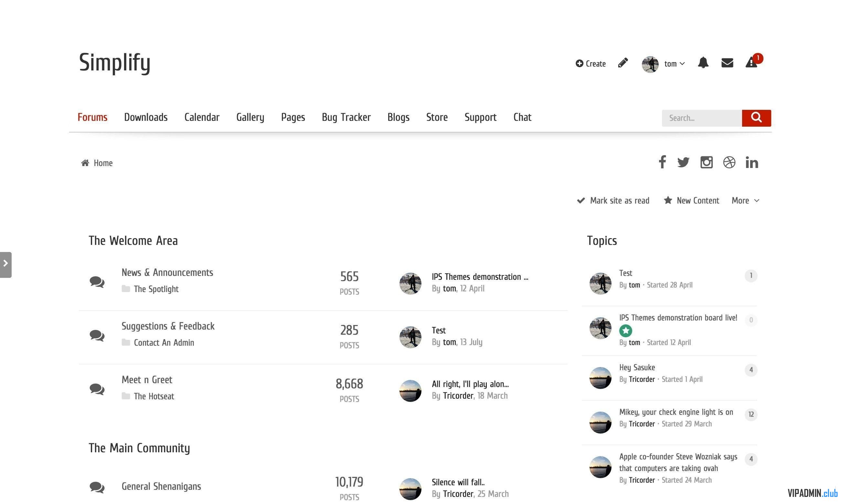The height and width of the screenshot is (504, 841).
Task: Click the pencil customize icon in header
Action: [623, 63]
